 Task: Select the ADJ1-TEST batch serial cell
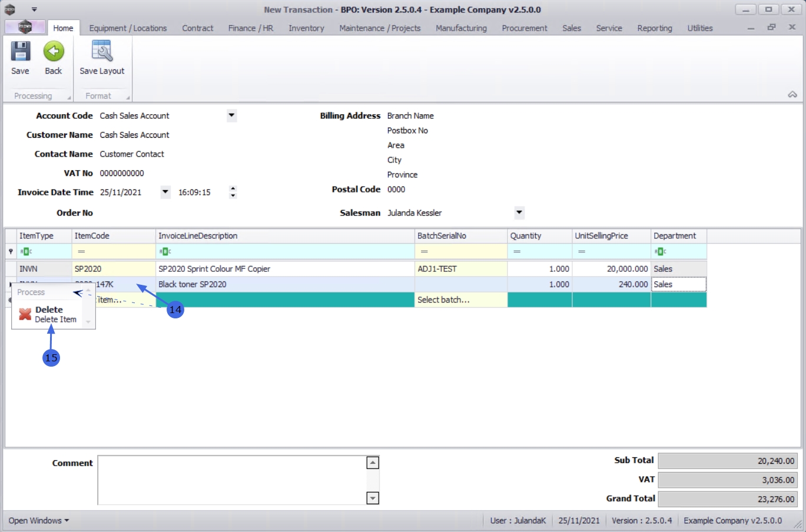tap(461, 269)
